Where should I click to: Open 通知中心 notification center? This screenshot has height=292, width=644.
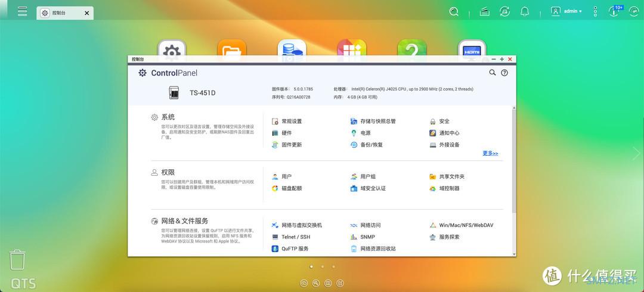[x=444, y=133]
